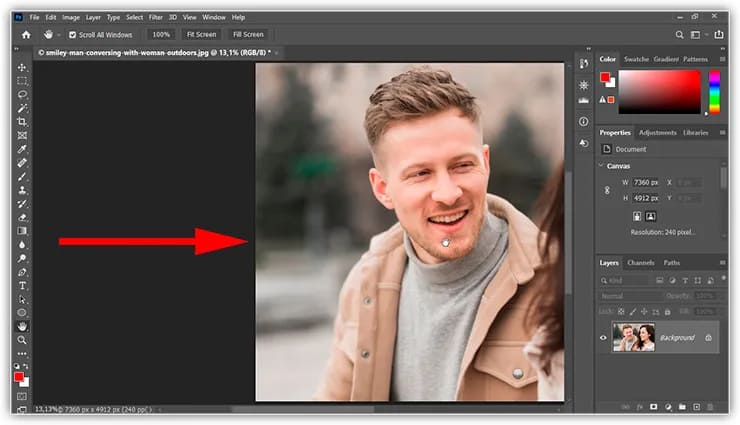Create a new layer icon
This screenshot has width=740, height=425.
697,407
